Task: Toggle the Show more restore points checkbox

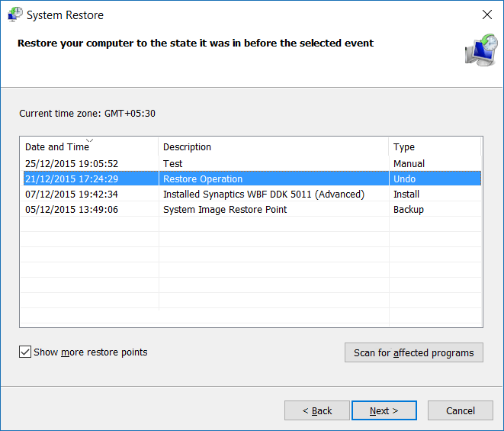Action: (25, 352)
